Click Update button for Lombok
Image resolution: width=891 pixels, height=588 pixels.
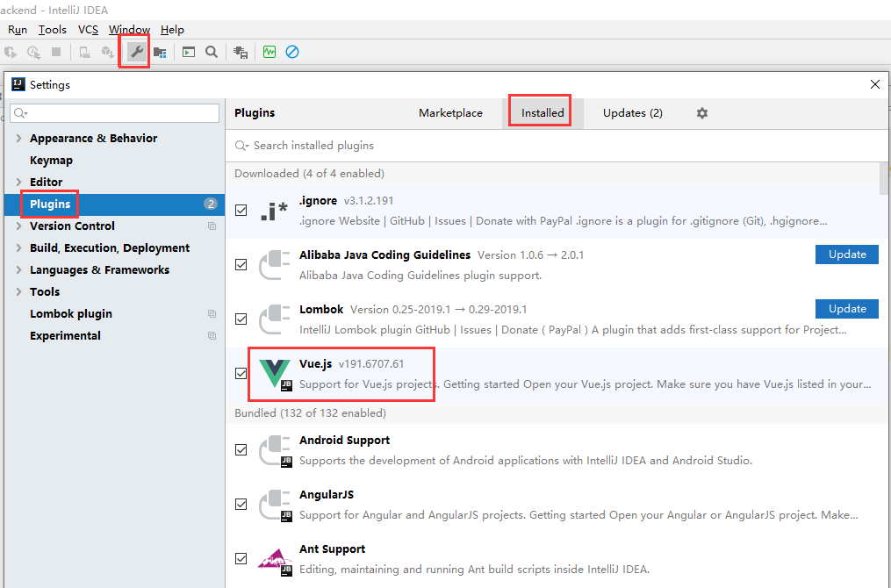[847, 309]
